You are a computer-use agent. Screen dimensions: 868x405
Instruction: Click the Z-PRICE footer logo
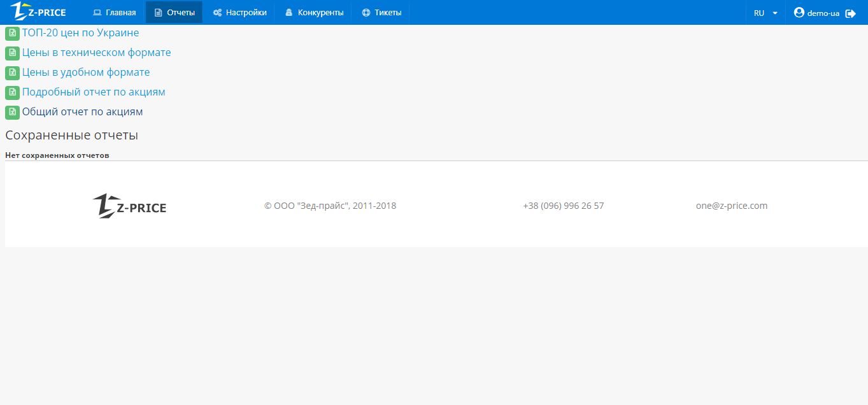click(x=129, y=206)
